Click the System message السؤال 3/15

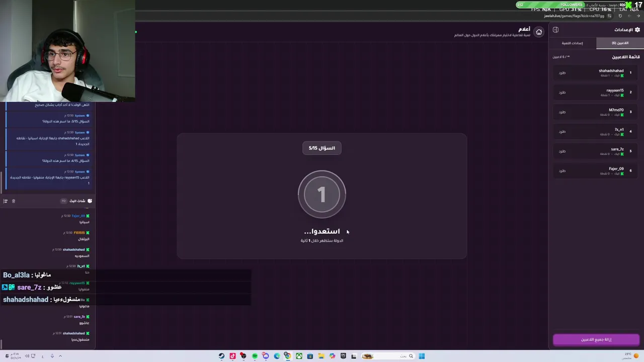(66, 121)
